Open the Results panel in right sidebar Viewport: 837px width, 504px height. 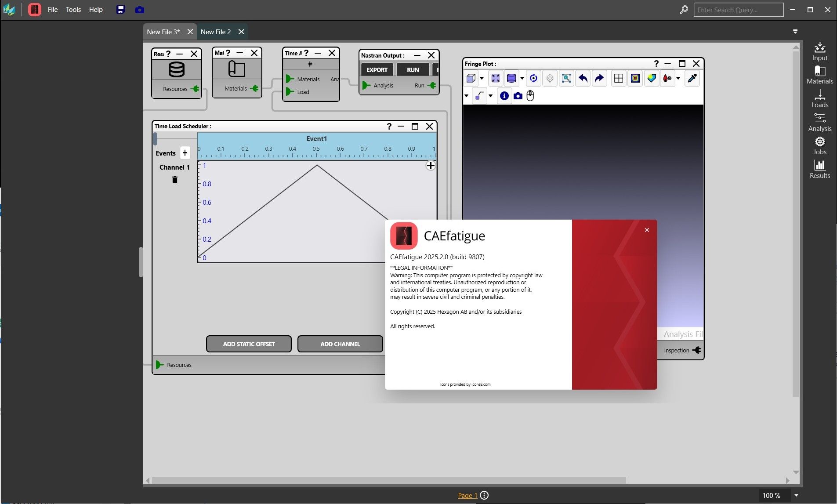coord(819,169)
